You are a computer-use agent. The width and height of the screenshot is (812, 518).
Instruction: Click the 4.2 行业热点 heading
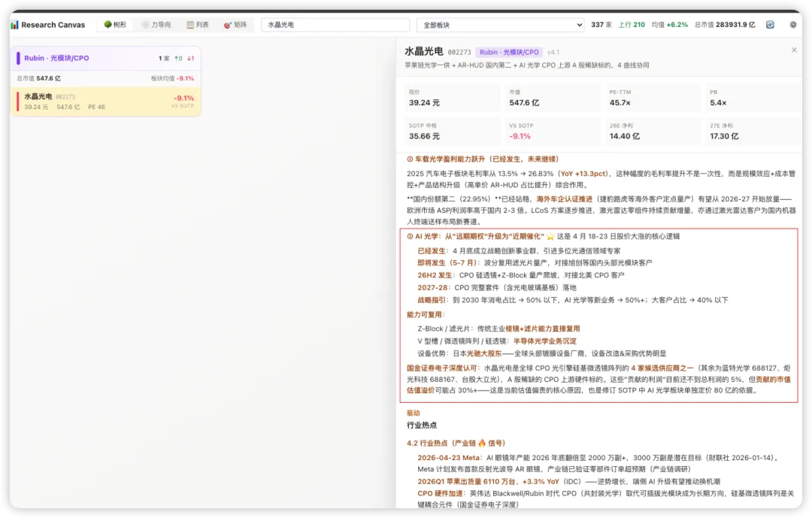point(456,443)
